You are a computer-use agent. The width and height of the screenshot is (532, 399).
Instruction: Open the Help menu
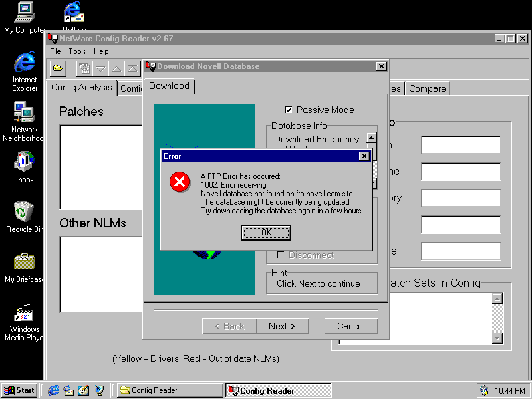(101, 51)
